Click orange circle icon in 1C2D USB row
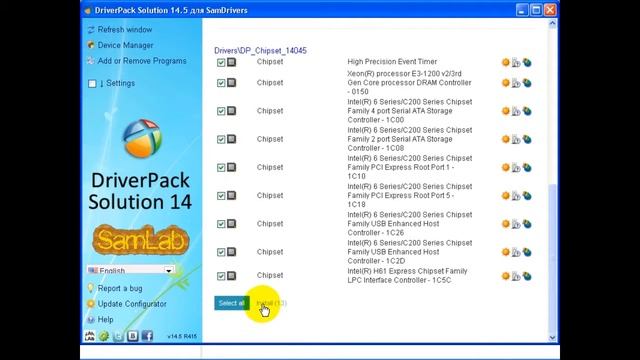Viewport: 640px width, 360px height. pos(505,252)
